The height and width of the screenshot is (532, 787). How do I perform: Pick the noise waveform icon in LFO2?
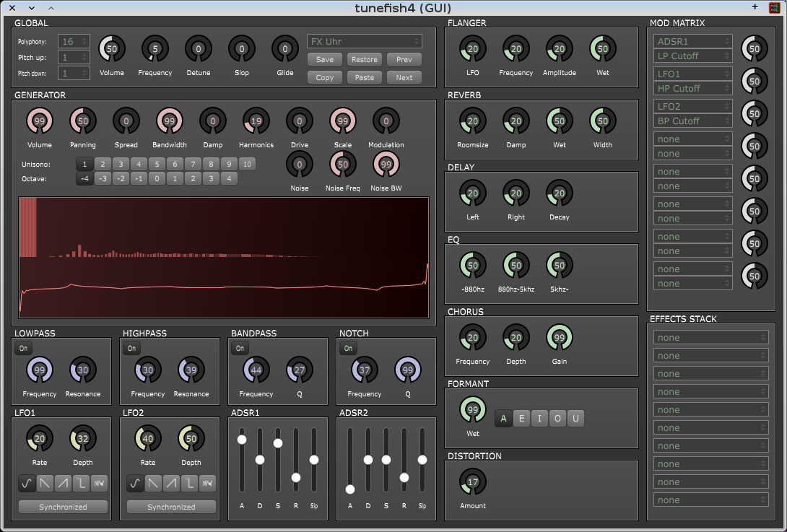[x=207, y=484]
